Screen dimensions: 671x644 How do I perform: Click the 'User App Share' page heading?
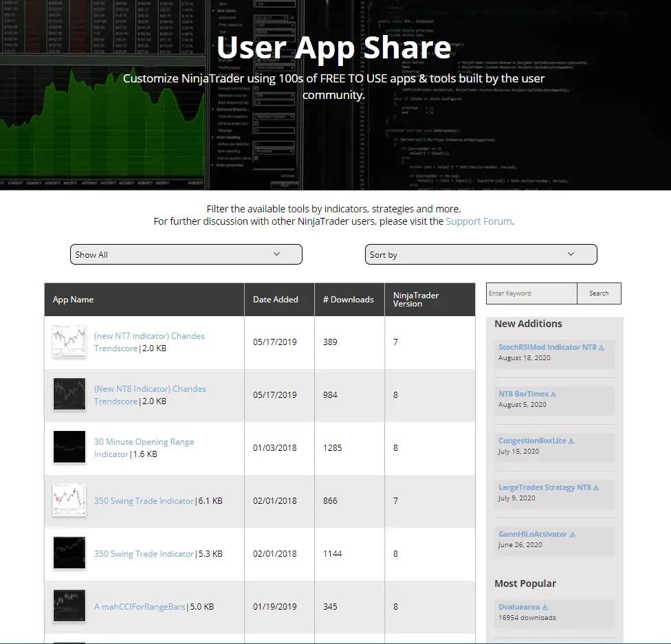click(x=334, y=47)
